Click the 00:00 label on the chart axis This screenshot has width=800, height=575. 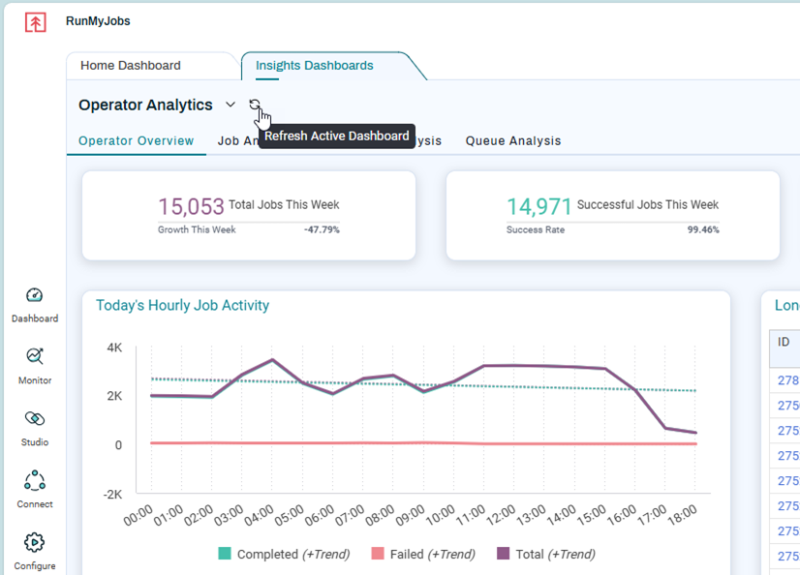pyautogui.click(x=138, y=515)
